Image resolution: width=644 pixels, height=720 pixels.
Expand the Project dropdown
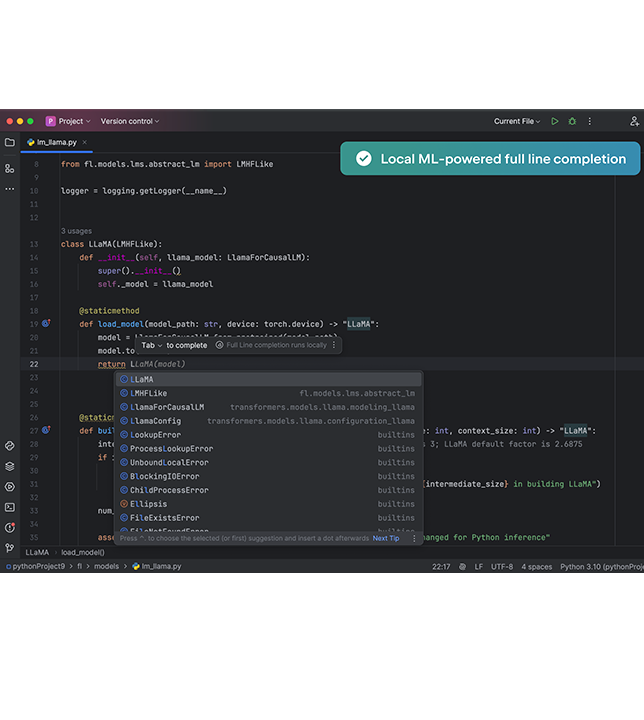pos(70,121)
